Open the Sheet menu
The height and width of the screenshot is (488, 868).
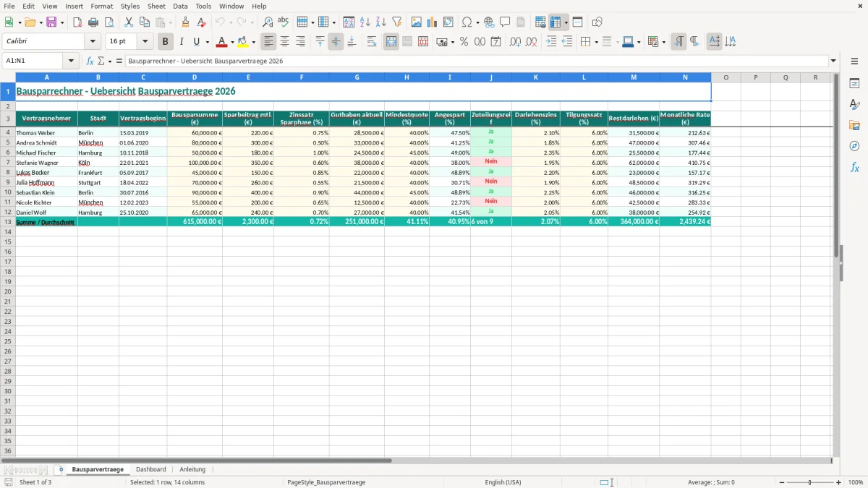click(156, 6)
